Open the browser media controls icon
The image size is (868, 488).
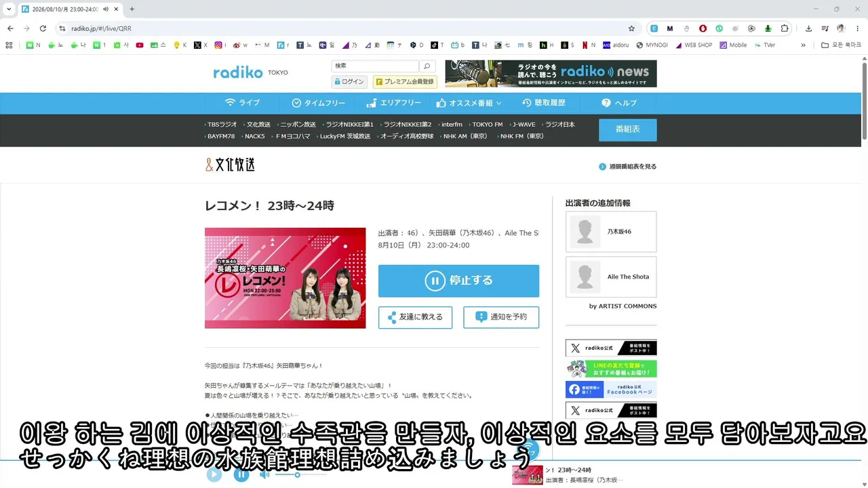coord(825,28)
